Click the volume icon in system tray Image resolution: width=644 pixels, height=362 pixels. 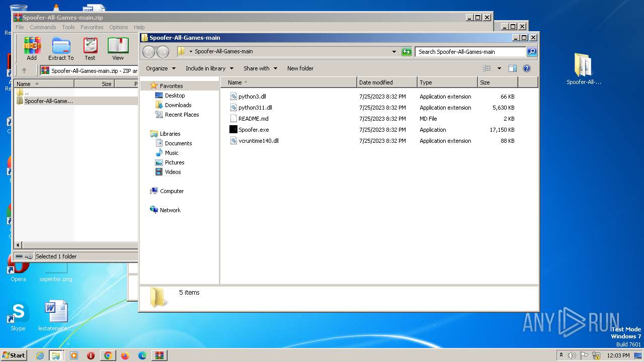coord(572,355)
